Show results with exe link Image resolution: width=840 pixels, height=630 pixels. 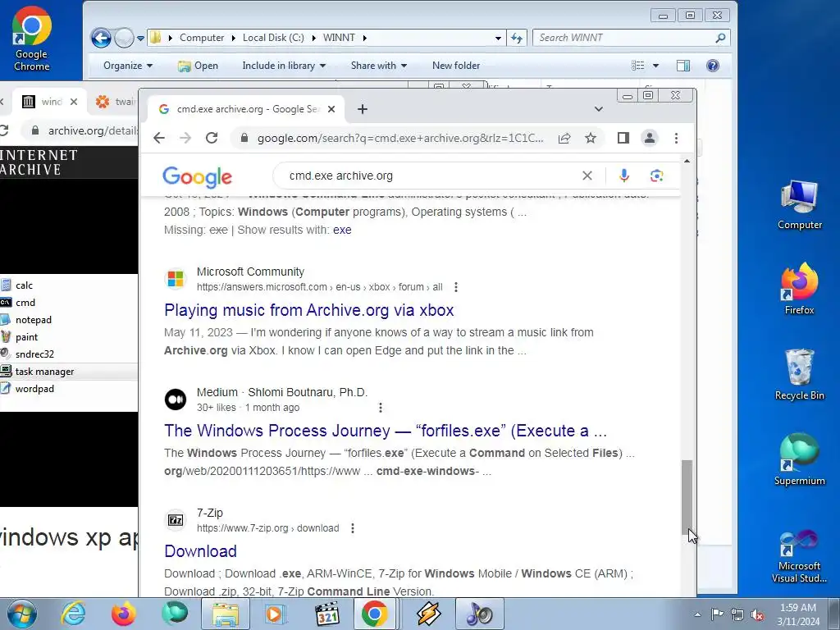[342, 230]
